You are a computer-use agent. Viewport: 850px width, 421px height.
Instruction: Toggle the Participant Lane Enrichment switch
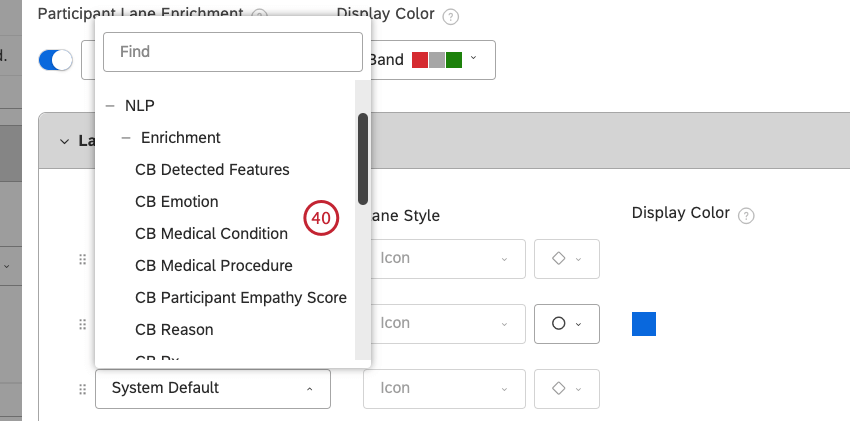click(x=56, y=60)
